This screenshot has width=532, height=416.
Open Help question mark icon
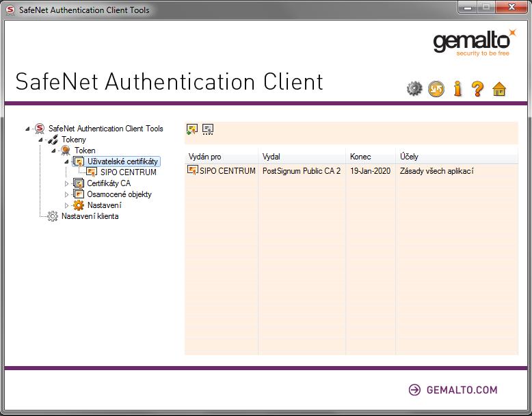(478, 89)
